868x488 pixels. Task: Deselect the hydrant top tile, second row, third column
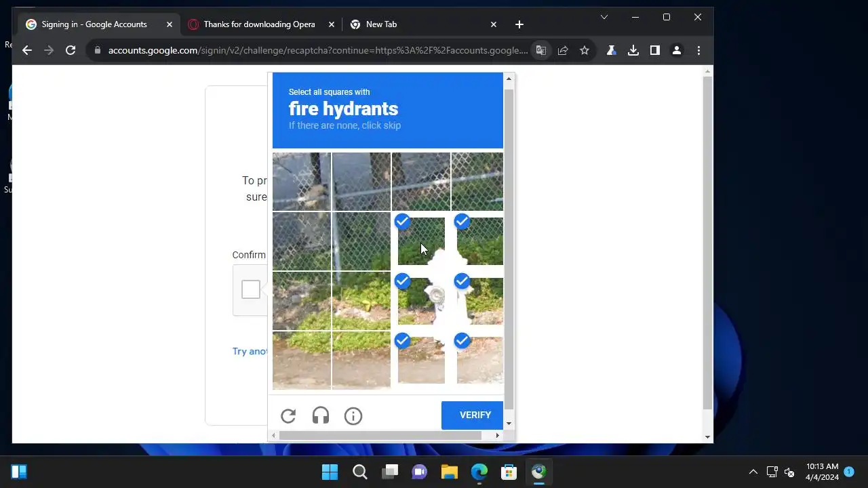[x=421, y=241]
